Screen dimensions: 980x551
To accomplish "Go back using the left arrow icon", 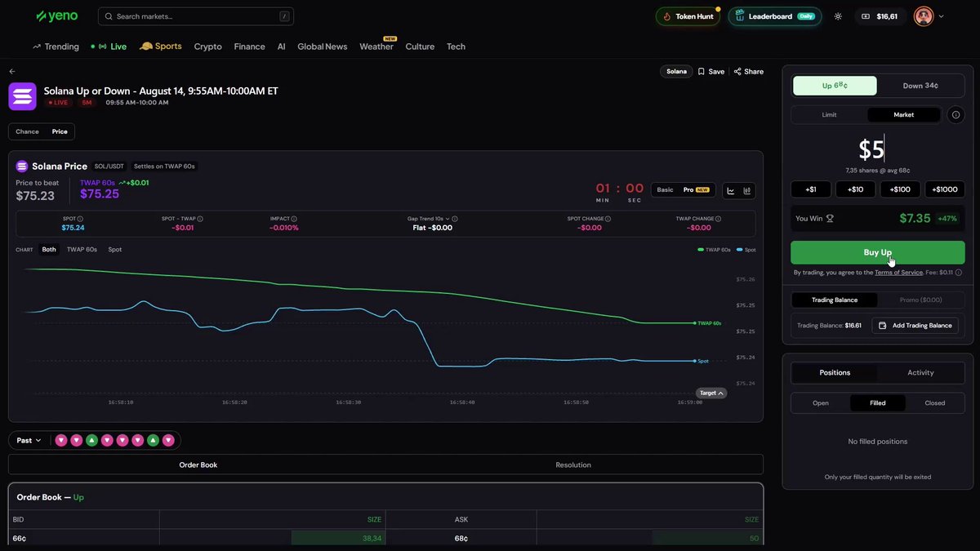I will (12, 72).
